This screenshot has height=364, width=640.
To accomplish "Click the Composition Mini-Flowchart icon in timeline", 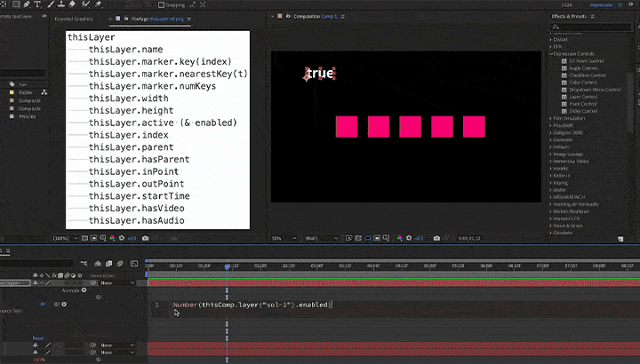I will 84,264.
